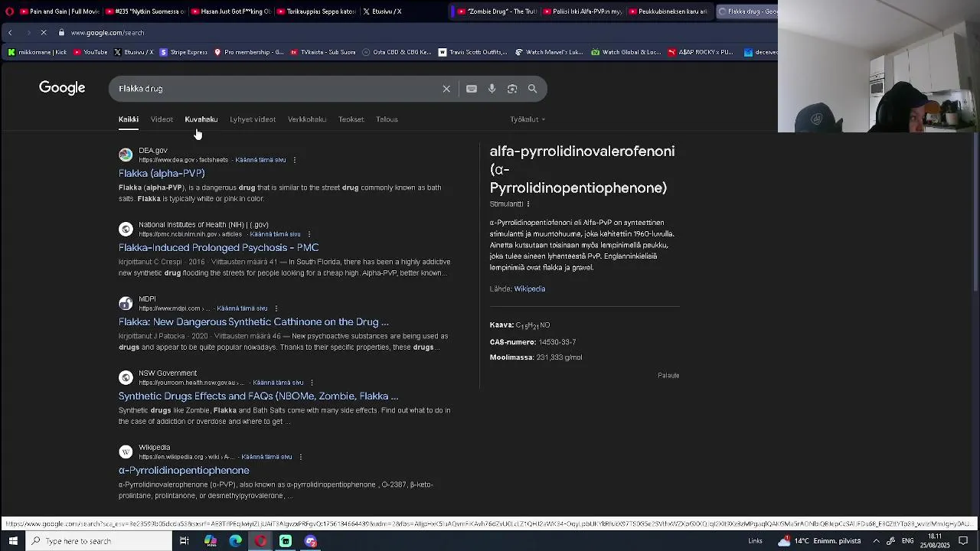Open the mikkomane Kick bookmark

click(37, 52)
